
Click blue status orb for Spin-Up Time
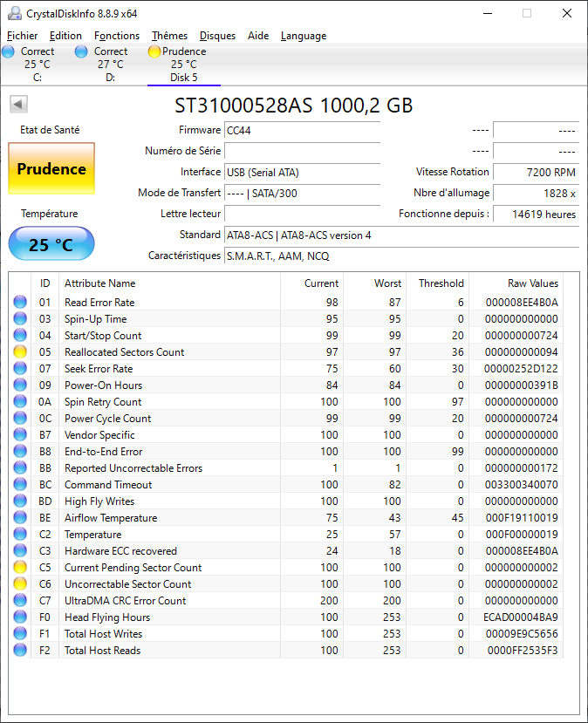tap(20, 318)
